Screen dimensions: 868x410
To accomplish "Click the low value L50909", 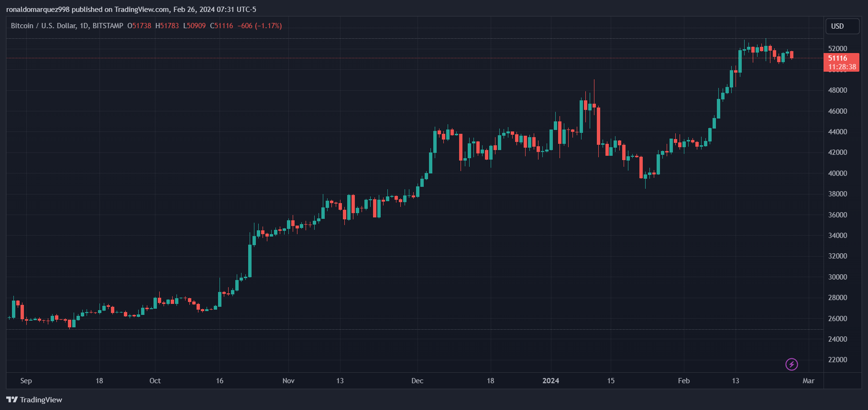I will (195, 25).
